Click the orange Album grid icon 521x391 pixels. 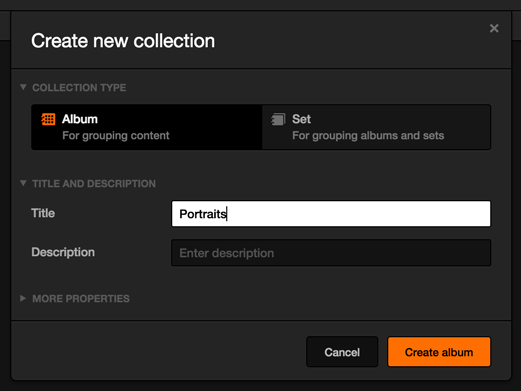tap(48, 119)
